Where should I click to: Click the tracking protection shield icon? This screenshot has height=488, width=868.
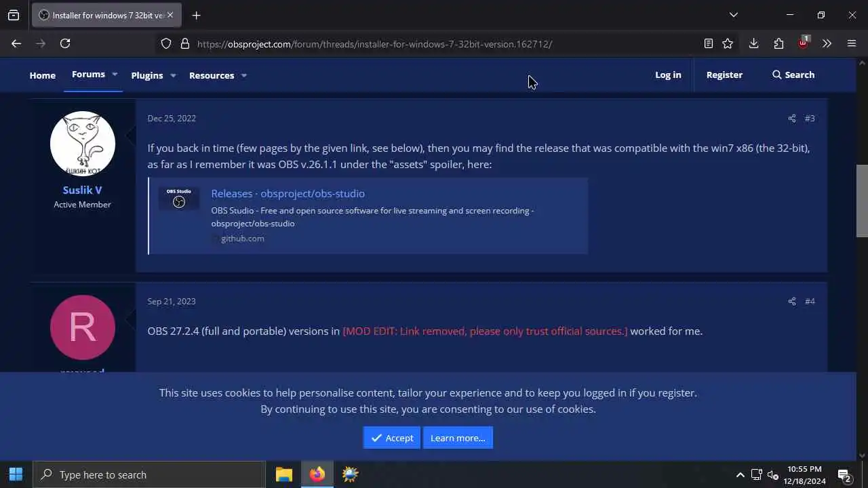tap(166, 43)
